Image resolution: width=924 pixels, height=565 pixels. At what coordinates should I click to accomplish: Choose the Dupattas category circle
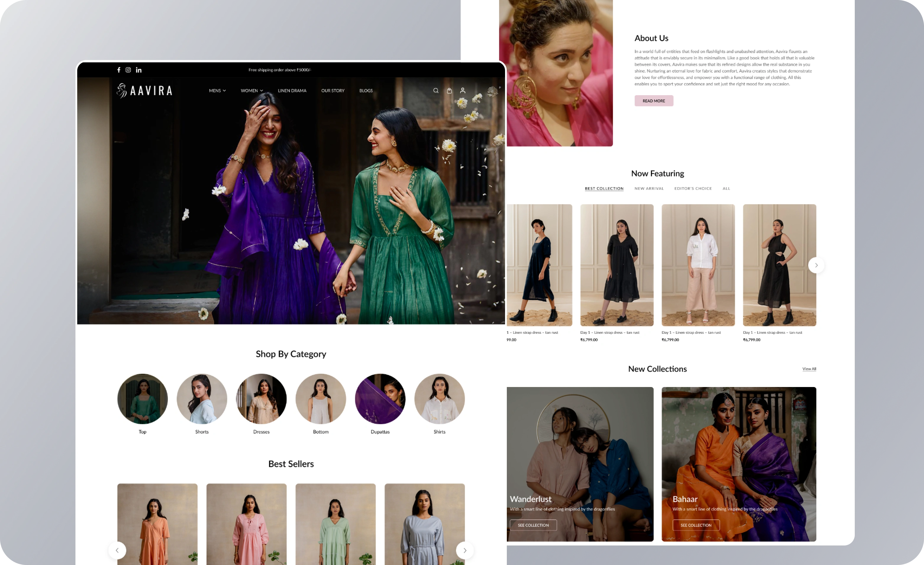point(380,399)
